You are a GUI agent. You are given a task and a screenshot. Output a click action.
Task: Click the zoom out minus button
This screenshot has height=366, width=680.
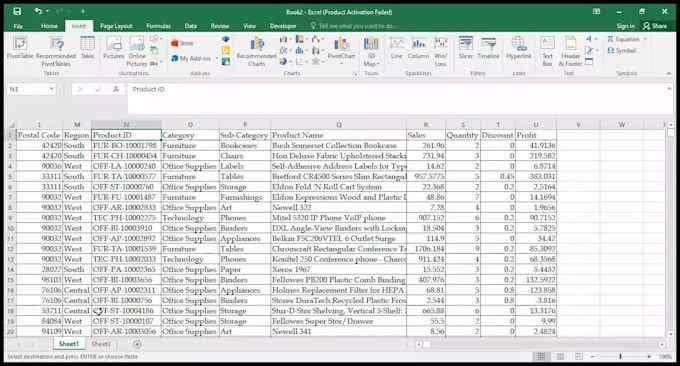[x=592, y=356]
